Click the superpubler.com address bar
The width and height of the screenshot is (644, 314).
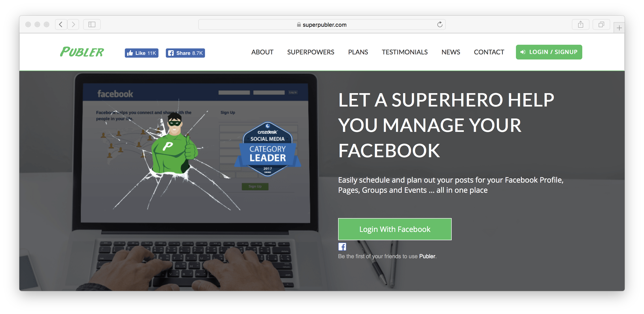tap(322, 24)
